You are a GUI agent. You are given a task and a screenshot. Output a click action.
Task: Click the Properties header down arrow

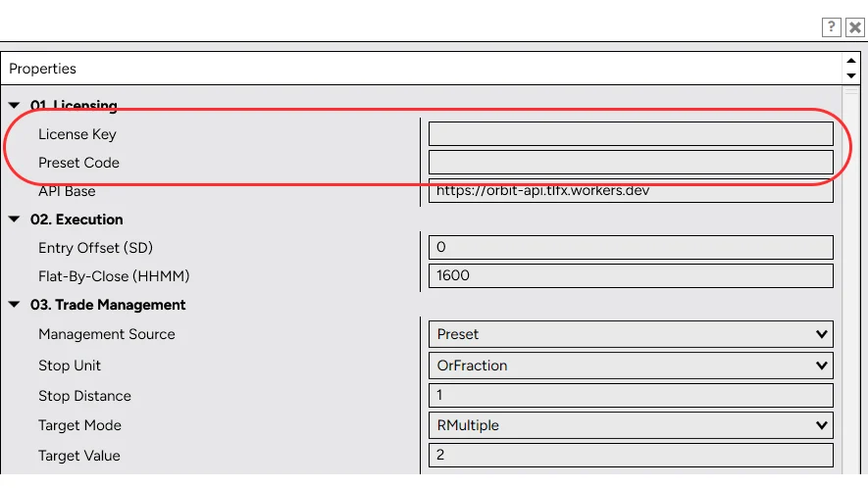(851, 75)
